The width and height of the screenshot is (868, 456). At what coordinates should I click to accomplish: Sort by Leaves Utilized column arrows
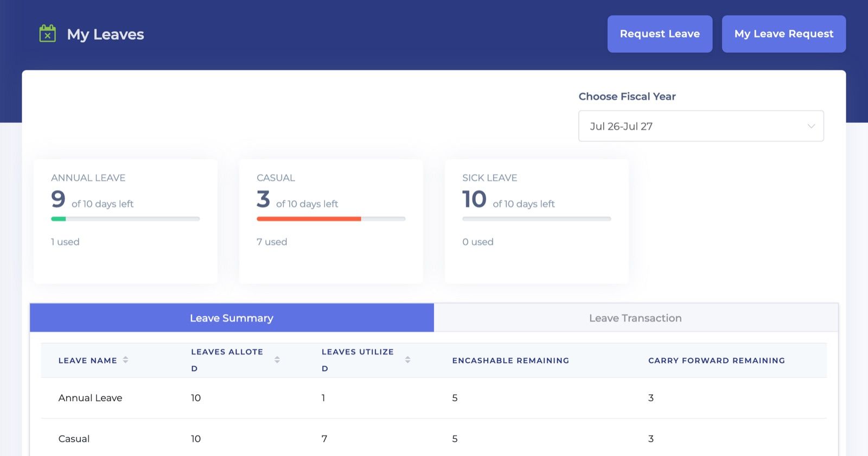click(407, 360)
